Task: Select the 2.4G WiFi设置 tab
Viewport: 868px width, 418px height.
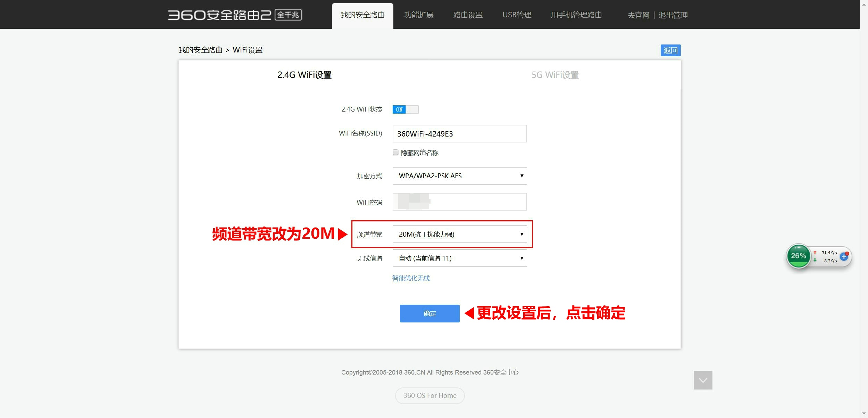Action: 304,75
